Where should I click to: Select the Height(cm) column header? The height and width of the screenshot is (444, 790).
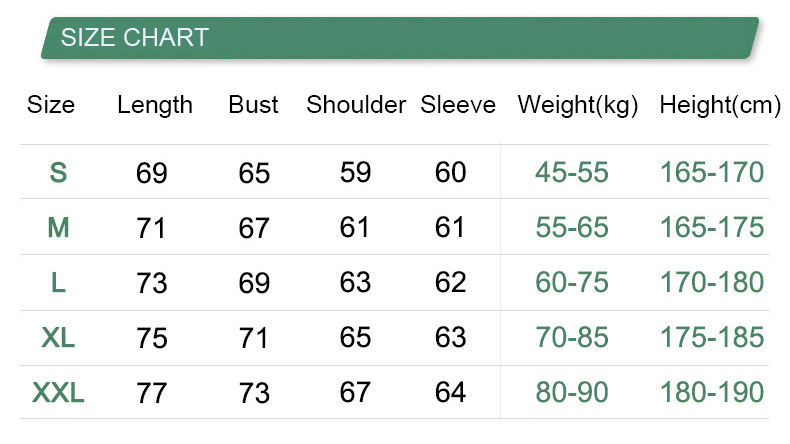pyautogui.click(x=720, y=105)
